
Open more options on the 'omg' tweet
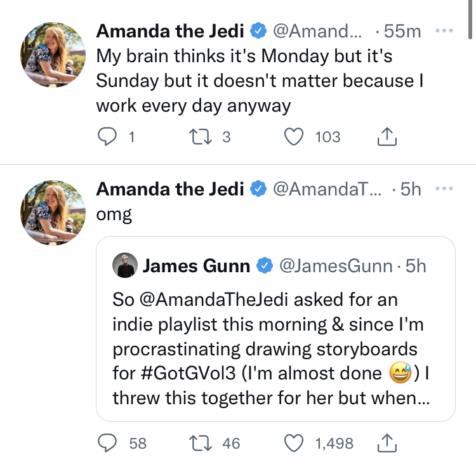[x=444, y=188]
